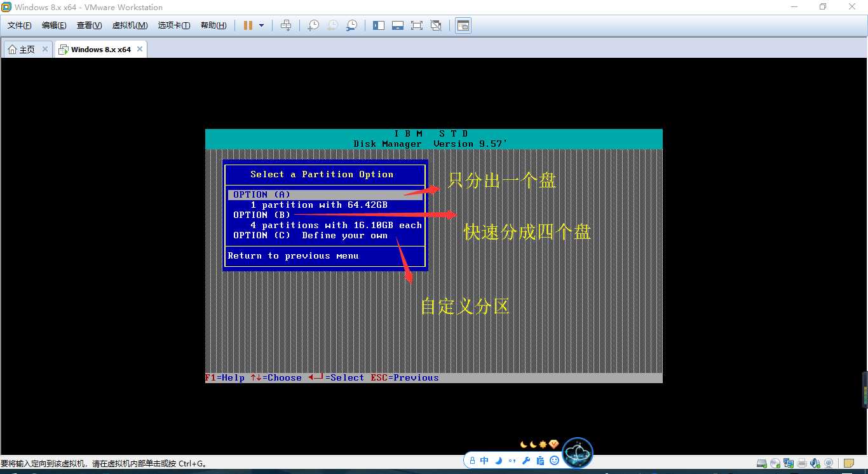Image resolution: width=868 pixels, height=474 pixels.
Task: Open the 帮助(H) menu
Action: [x=214, y=25]
